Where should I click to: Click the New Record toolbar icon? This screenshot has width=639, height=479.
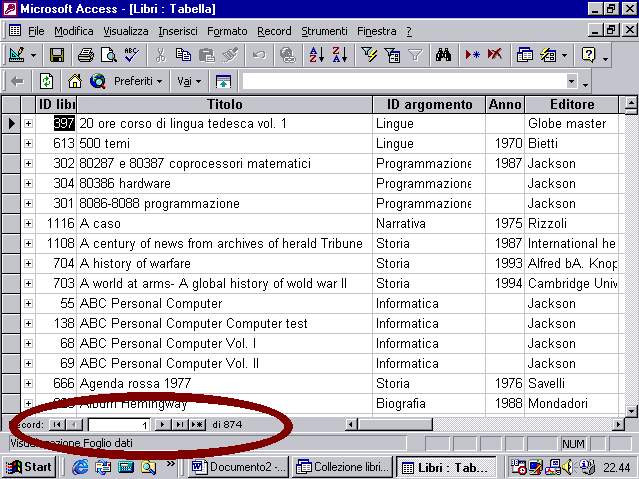(472, 55)
